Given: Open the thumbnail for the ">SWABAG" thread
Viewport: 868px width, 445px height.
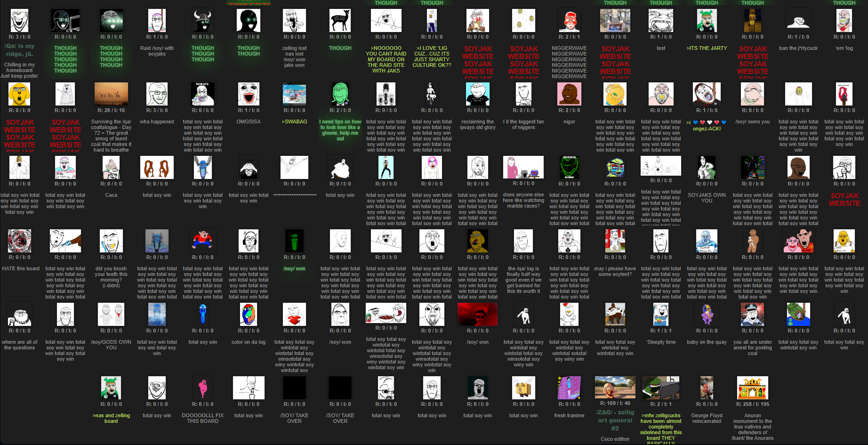Looking at the screenshot, I should 294,94.
